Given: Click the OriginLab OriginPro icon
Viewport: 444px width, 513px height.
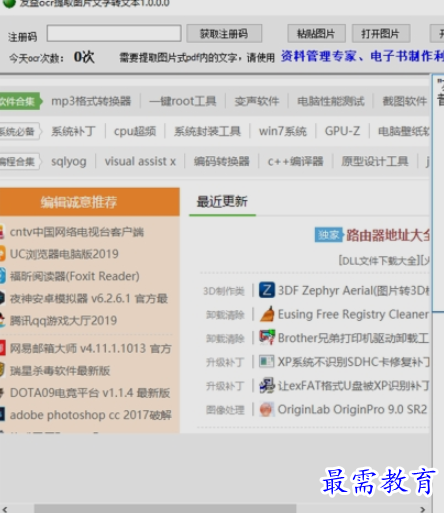Looking at the screenshot, I should pyautogui.click(x=267, y=409).
